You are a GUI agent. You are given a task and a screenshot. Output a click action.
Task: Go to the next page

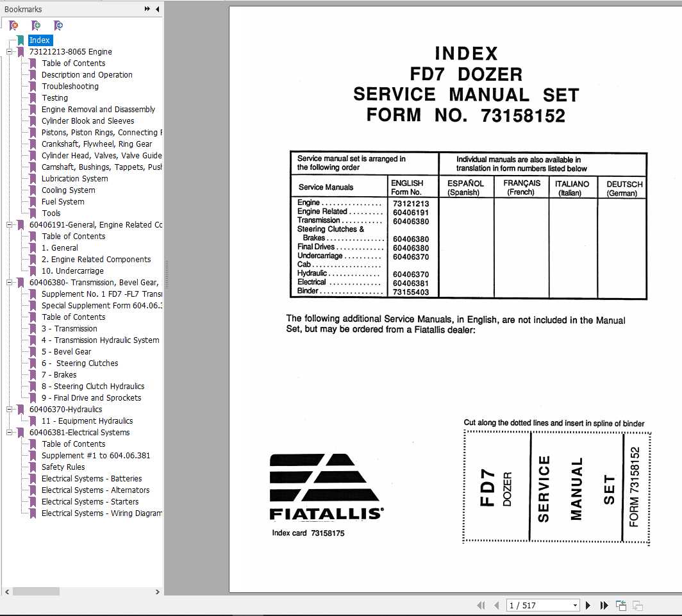point(588,605)
